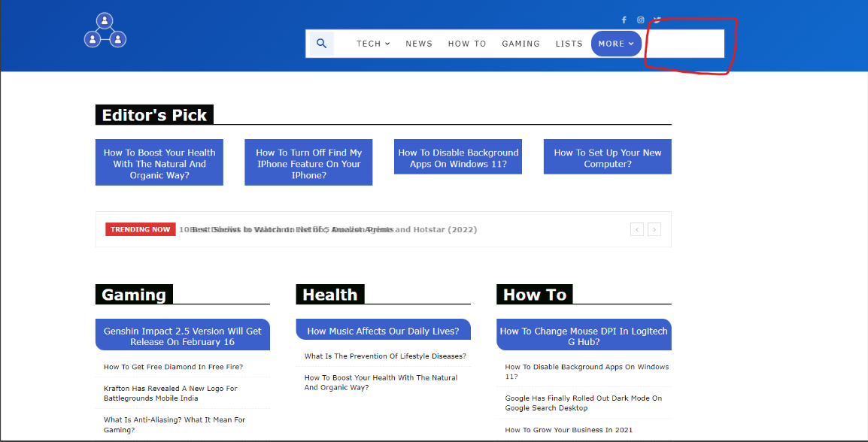Expand the TECH dropdown menu
This screenshot has height=442, width=868.
(x=373, y=44)
